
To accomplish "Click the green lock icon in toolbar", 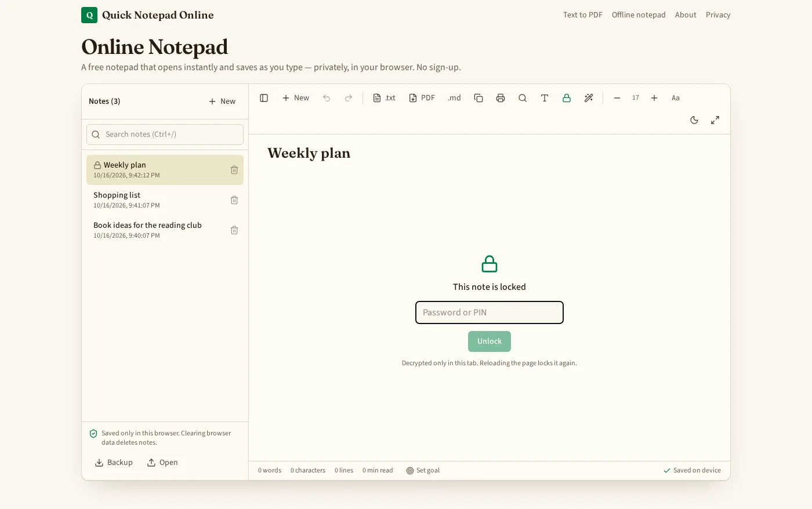I will click(x=567, y=98).
